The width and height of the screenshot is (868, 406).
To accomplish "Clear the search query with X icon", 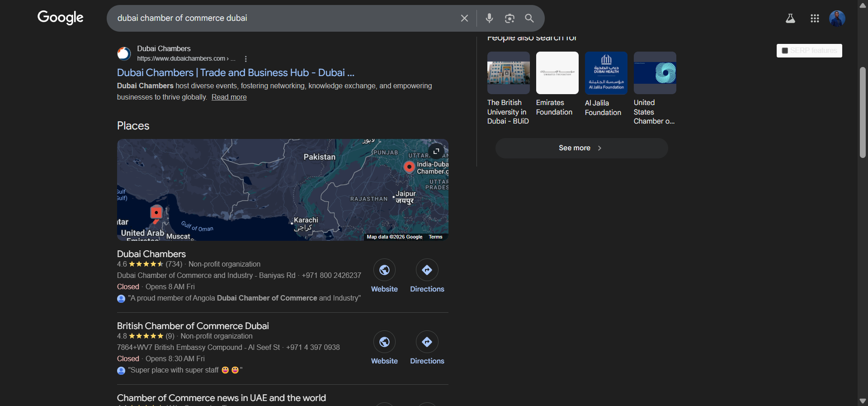I will [464, 18].
